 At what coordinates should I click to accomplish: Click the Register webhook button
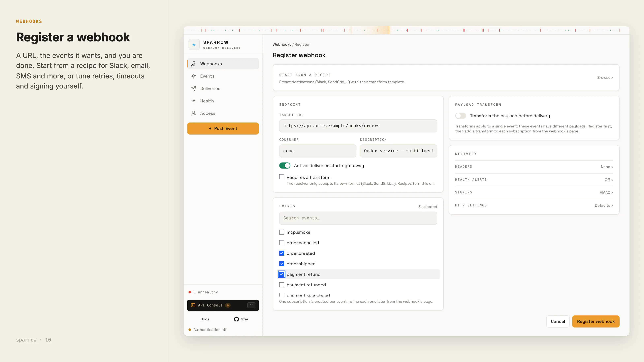click(596, 321)
